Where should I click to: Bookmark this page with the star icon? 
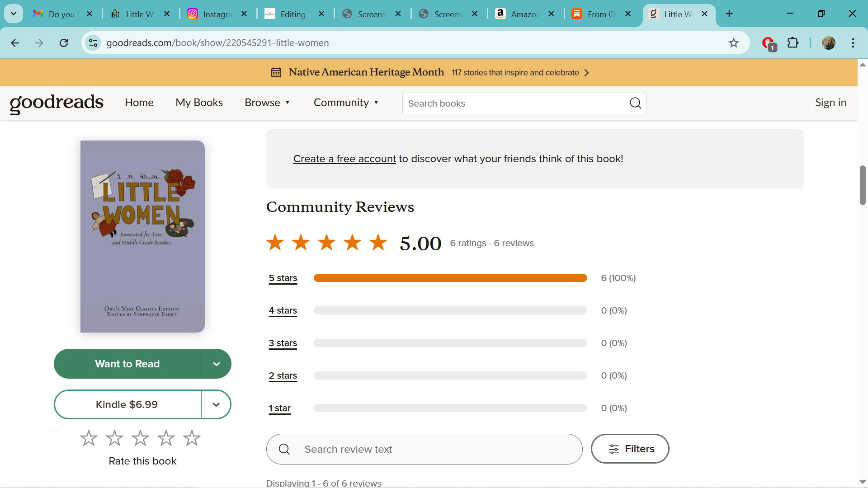pyautogui.click(x=733, y=43)
